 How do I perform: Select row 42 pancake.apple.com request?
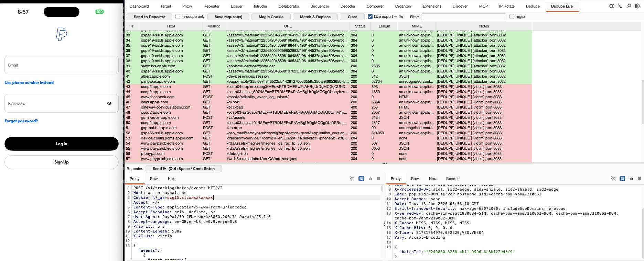point(328,81)
